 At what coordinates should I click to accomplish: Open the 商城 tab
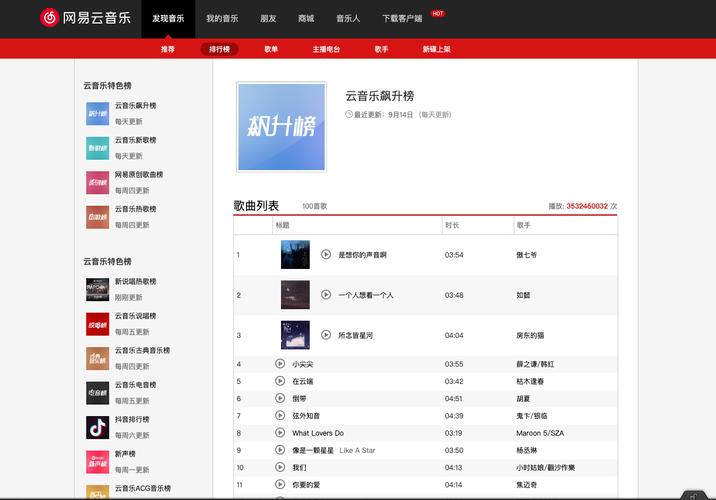(x=306, y=18)
